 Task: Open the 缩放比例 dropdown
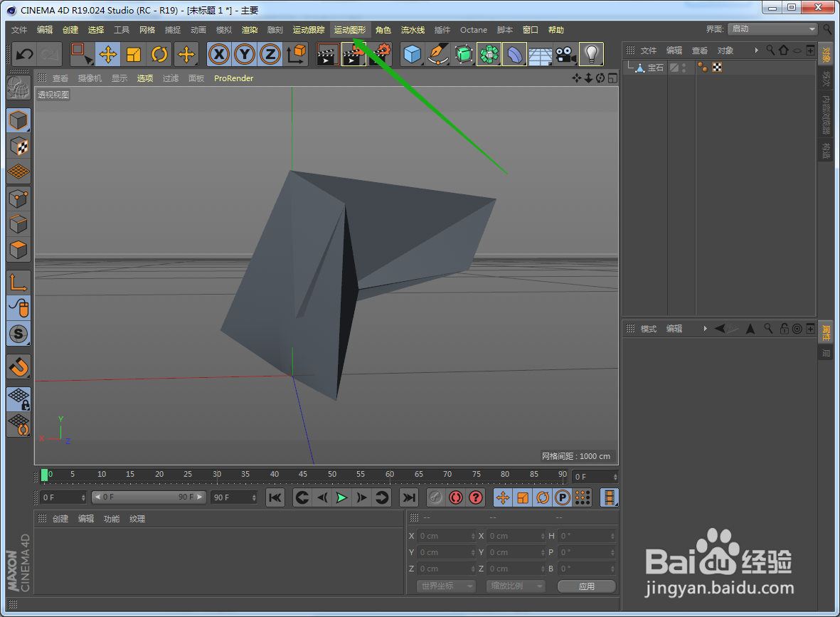(516, 586)
